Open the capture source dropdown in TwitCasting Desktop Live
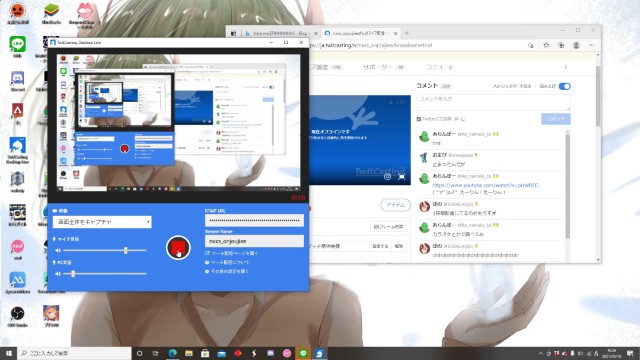The image size is (640, 360). click(x=102, y=222)
